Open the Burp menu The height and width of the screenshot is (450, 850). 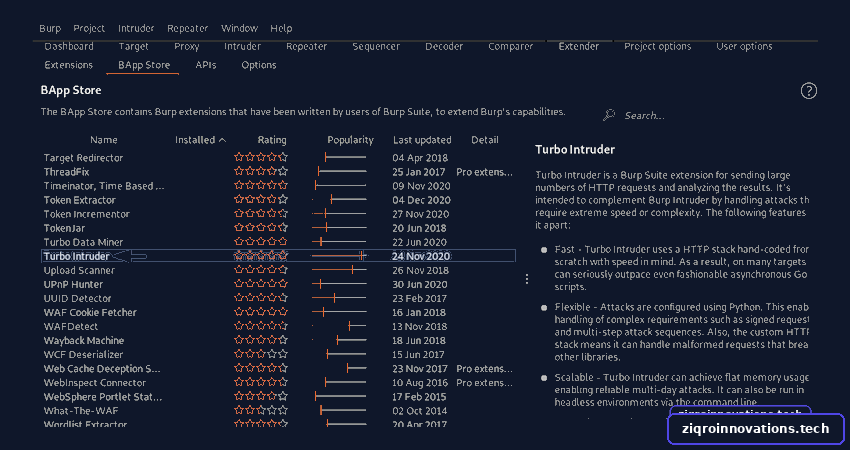coord(50,28)
